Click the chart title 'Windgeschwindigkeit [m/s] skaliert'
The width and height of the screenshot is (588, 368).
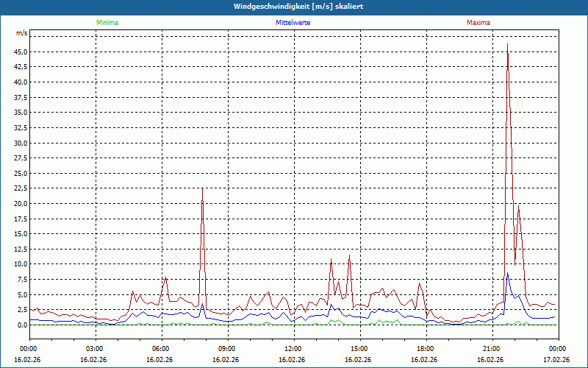(298, 7)
